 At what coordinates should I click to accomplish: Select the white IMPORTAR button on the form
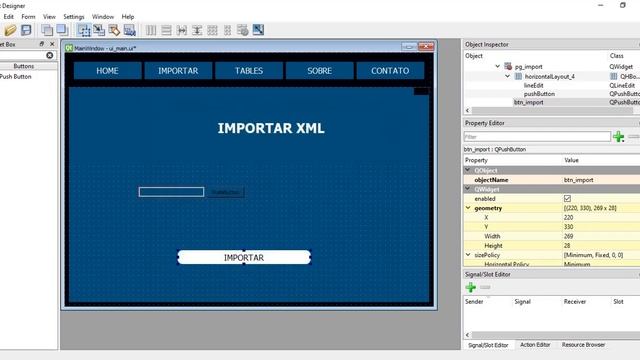[244, 258]
